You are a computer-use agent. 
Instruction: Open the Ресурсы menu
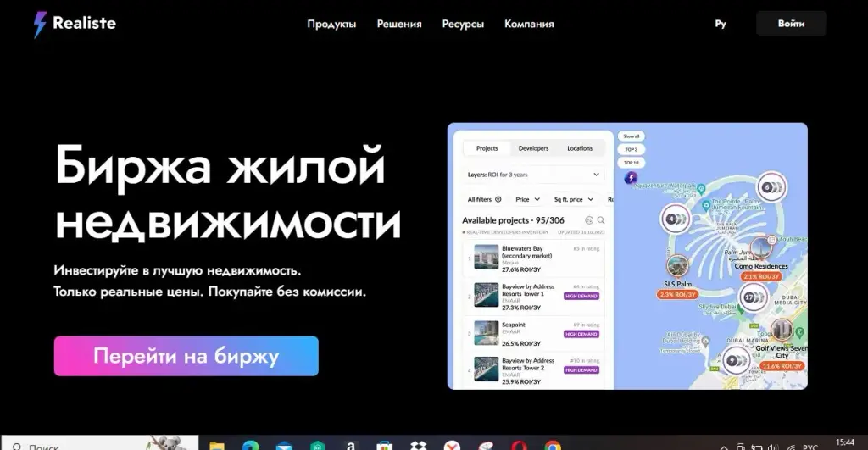[463, 24]
